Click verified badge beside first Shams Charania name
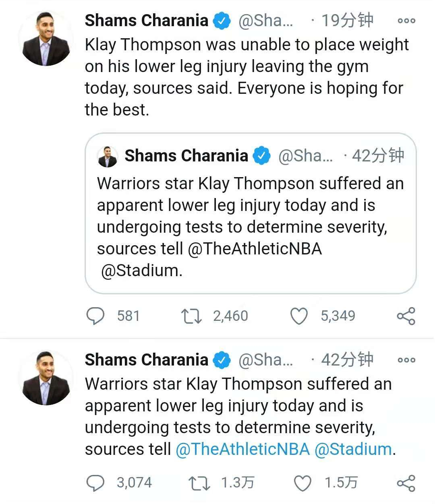 [222, 21]
